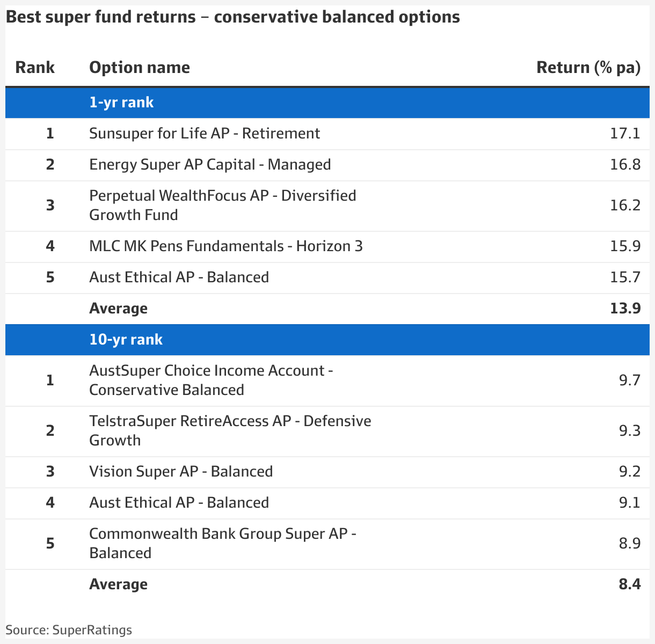Click rank 2 beside TelstraSuper RetireAccess
Screen dimensions: 655x644
50,430
